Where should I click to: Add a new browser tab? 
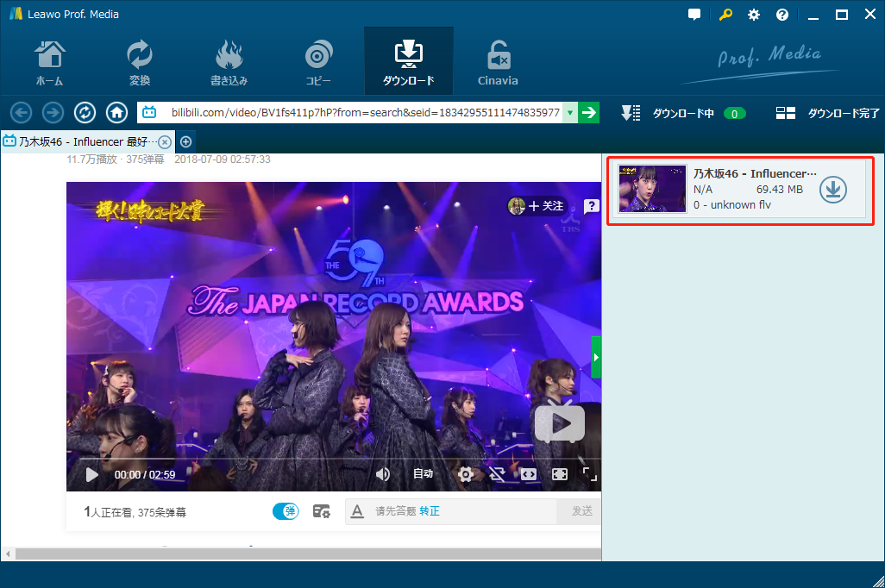point(185,141)
